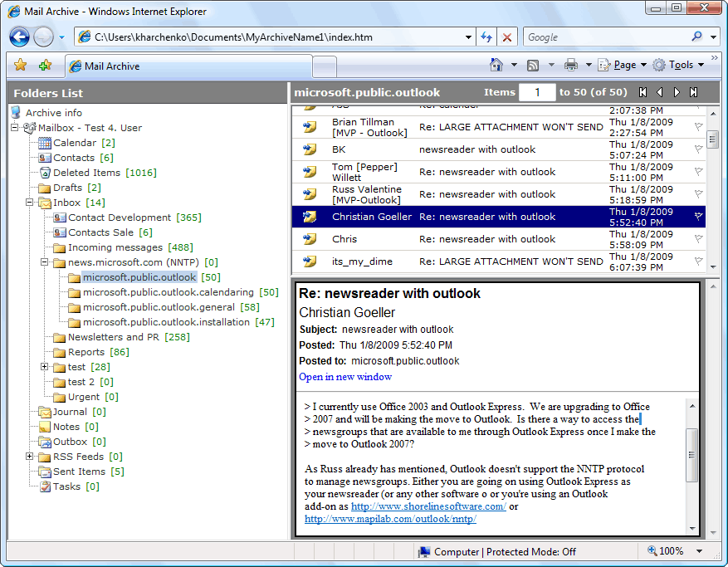Open the search provider dropdown arrow
This screenshot has width=728, height=567.
(714, 37)
